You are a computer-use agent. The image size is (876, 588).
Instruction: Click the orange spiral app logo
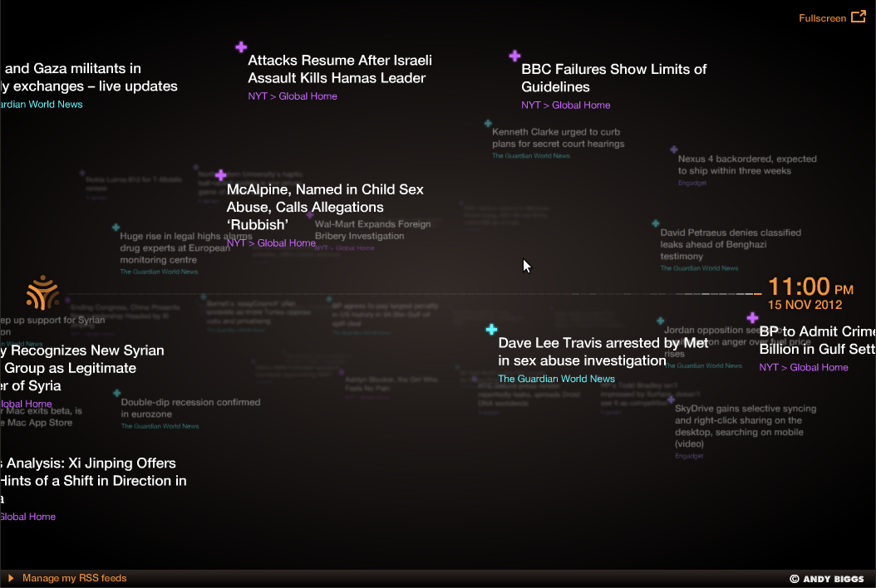pyautogui.click(x=42, y=292)
